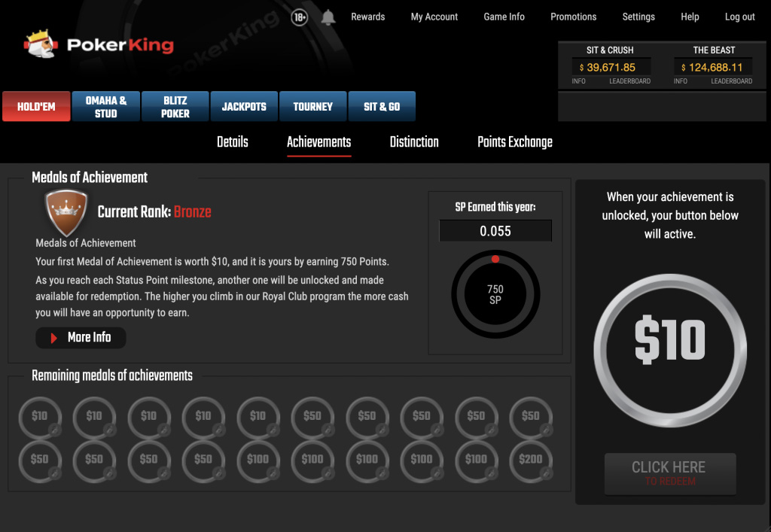771x532 pixels.
Task: Switch to the Distinction tab
Action: 414,142
